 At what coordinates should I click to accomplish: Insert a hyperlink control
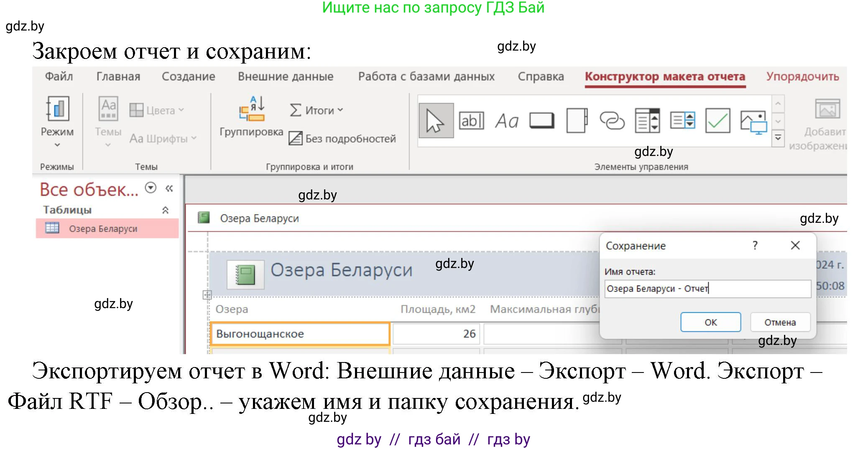pyautogui.click(x=612, y=121)
